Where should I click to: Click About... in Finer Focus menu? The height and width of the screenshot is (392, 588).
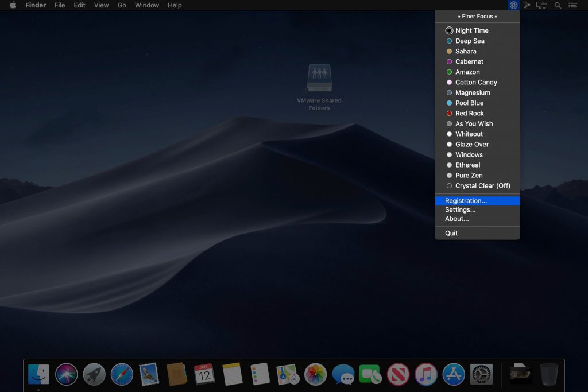click(457, 219)
